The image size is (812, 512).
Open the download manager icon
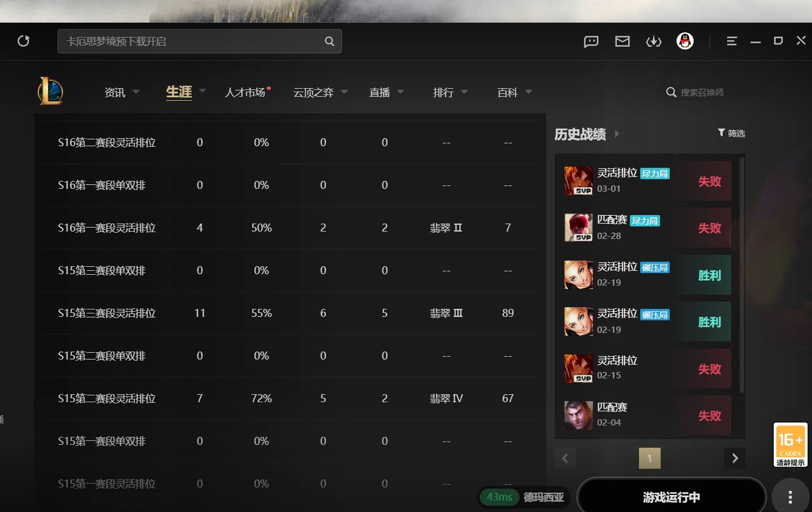(654, 41)
